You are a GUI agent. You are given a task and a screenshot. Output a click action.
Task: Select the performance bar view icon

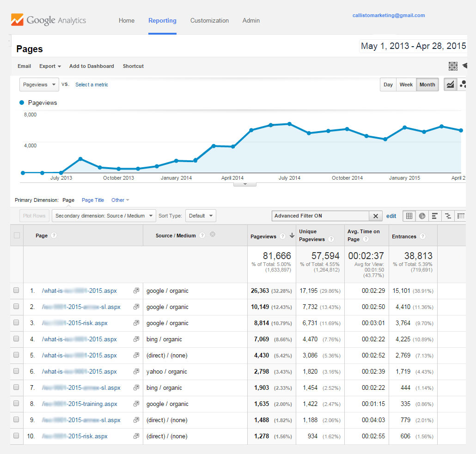point(434,216)
